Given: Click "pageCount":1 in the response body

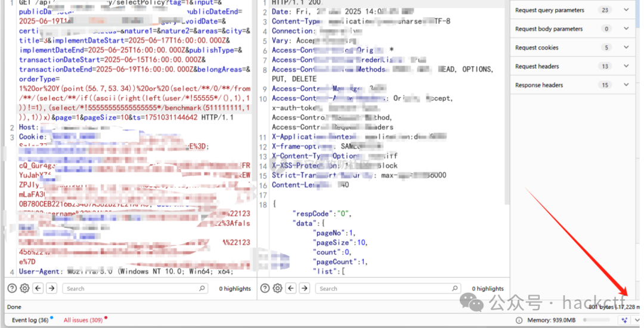Looking at the screenshot, I should (340, 262).
